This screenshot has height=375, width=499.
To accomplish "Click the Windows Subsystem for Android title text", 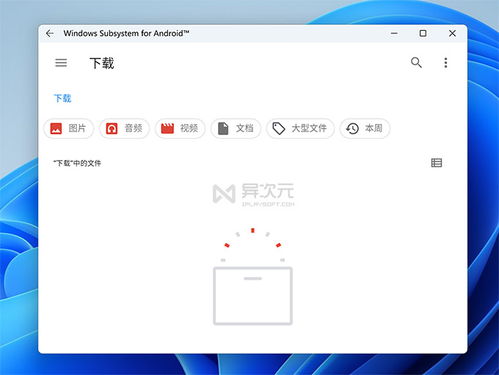I will point(126,33).
